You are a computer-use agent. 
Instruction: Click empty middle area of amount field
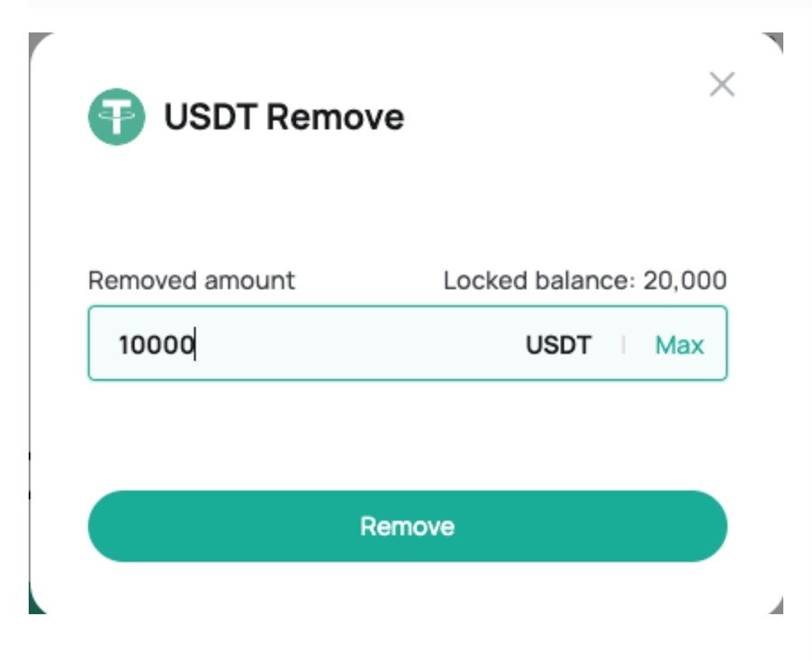click(x=357, y=344)
